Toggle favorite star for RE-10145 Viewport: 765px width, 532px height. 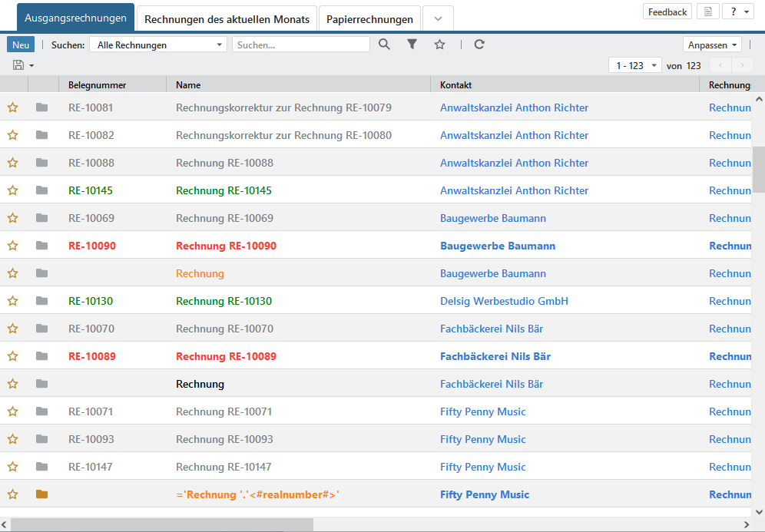click(x=12, y=190)
